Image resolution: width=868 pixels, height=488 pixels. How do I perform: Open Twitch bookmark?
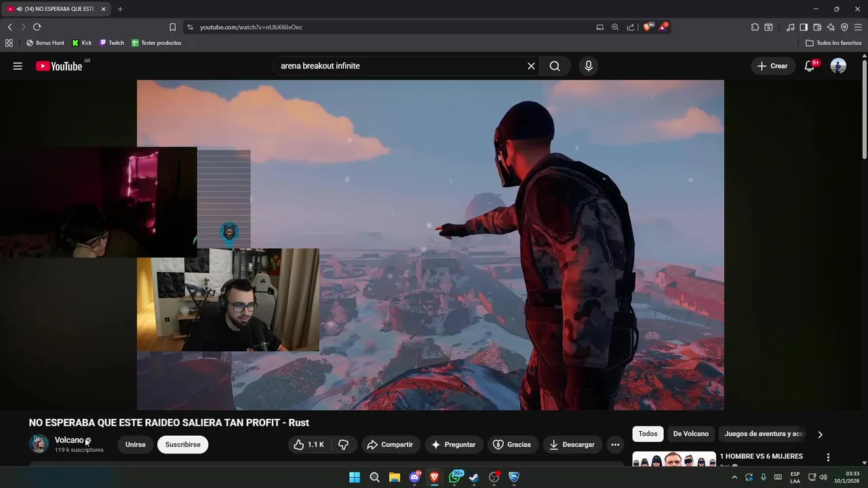112,43
